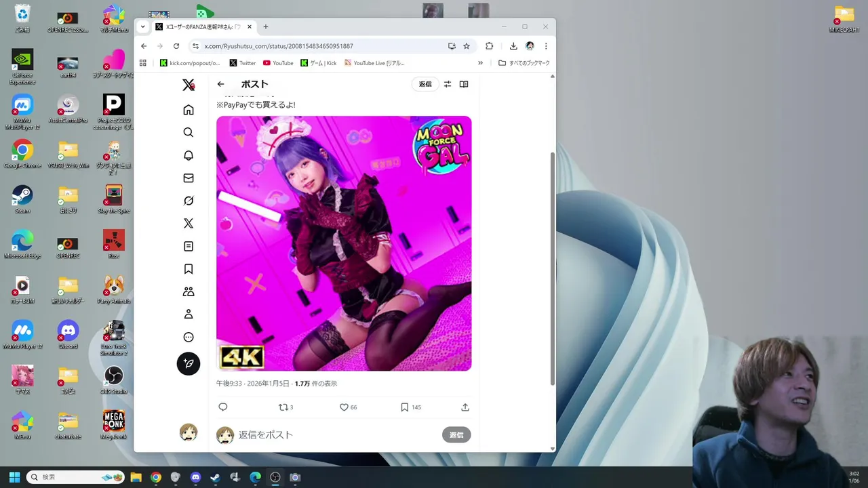Open Party Animals desktop shortcut

(x=113, y=290)
